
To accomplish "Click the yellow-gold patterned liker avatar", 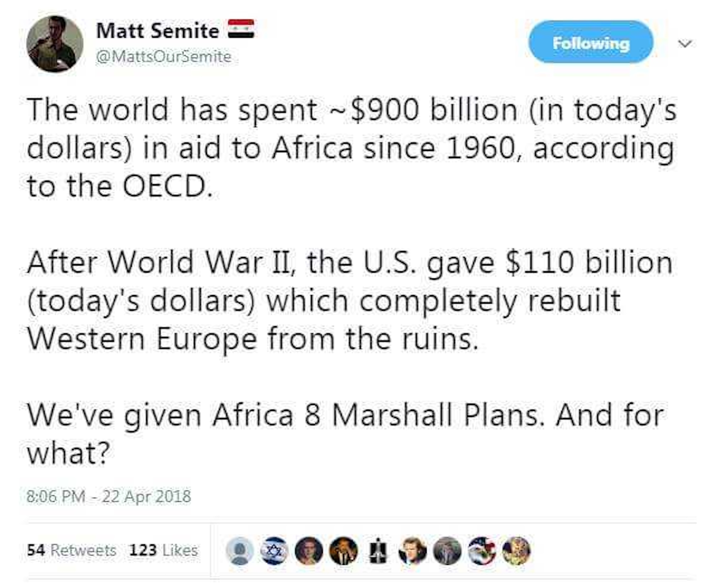I will pyautogui.click(x=516, y=551).
